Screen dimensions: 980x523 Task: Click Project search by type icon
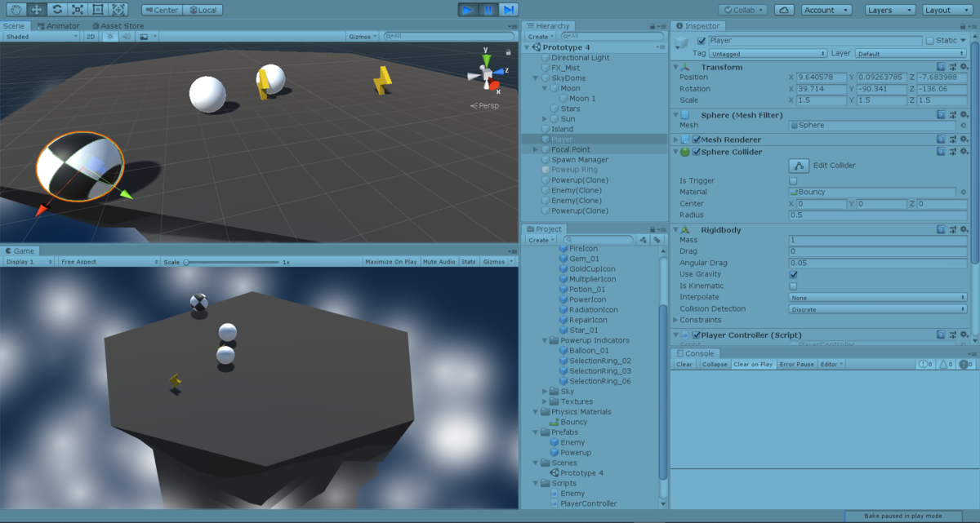pos(644,240)
